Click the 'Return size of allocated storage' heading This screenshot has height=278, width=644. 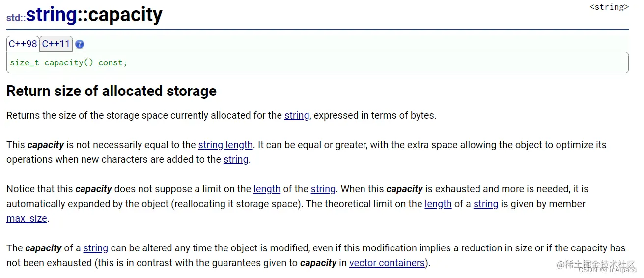pyautogui.click(x=112, y=91)
